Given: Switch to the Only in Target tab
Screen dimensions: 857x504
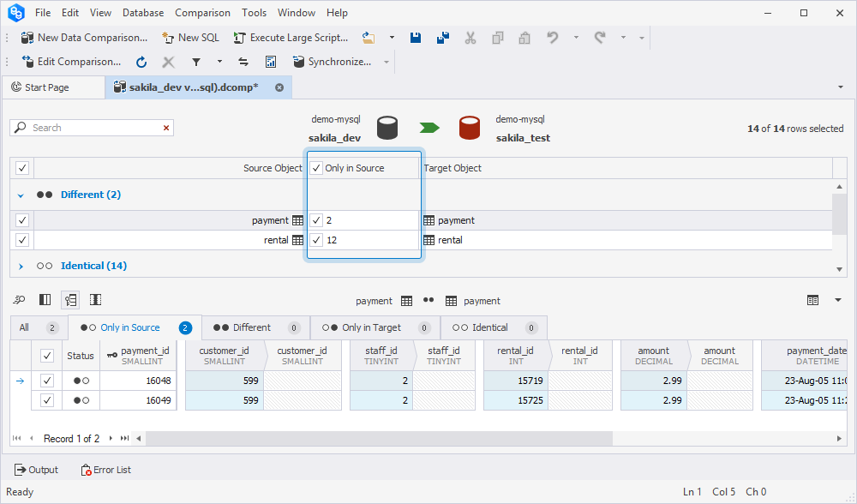Looking at the screenshot, I should [x=370, y=327].
